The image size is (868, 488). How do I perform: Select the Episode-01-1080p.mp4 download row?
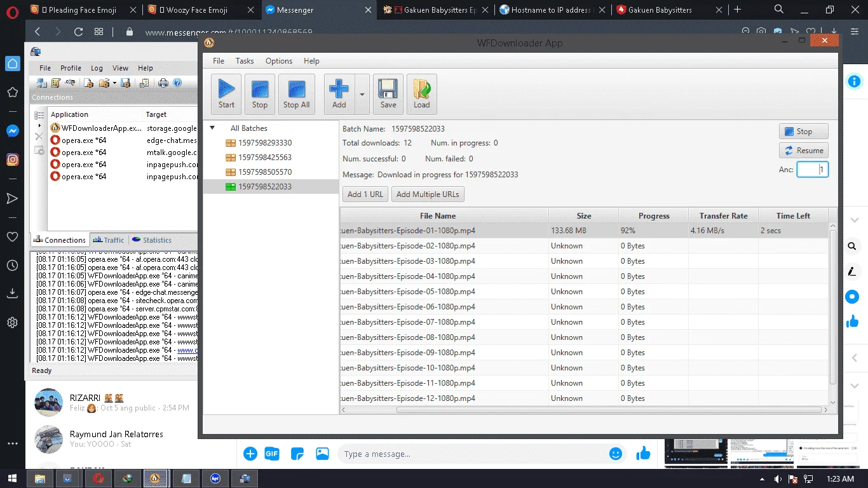[x=585, y=231]
